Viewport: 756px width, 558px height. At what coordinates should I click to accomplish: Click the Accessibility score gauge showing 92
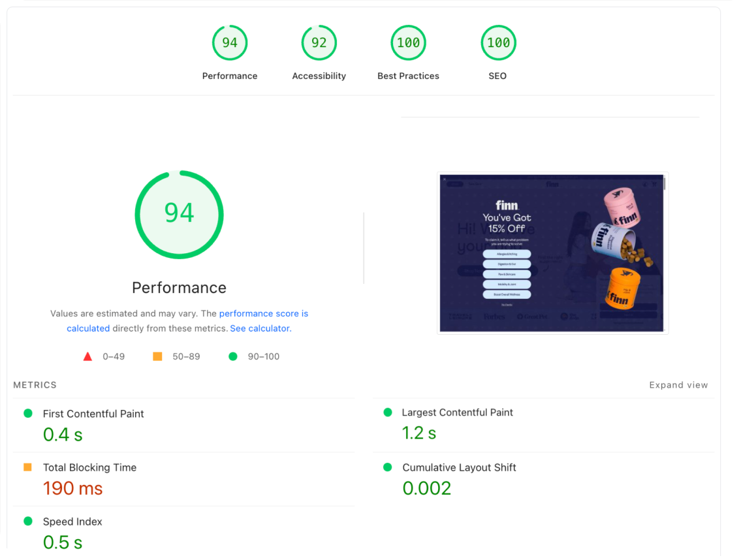tap(319, 43)
